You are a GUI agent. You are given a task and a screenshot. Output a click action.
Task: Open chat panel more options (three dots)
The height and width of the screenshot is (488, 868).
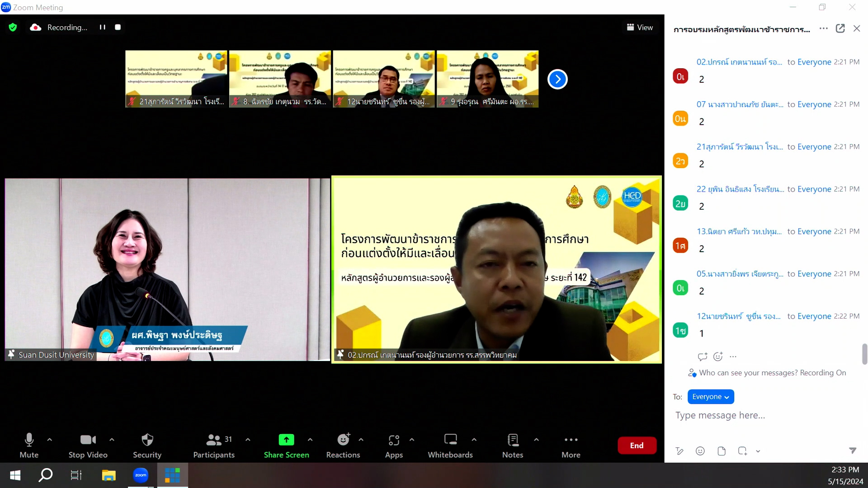point(824,28)
